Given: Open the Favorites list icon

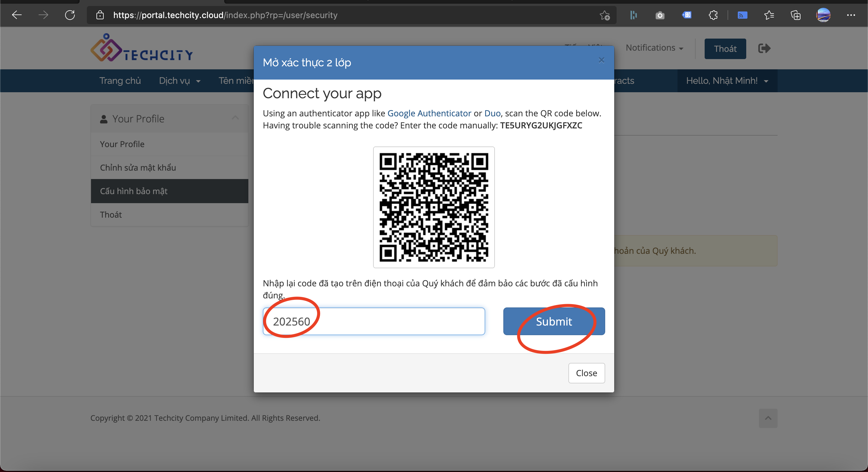Looking at the screenshot, I should 769,15.
